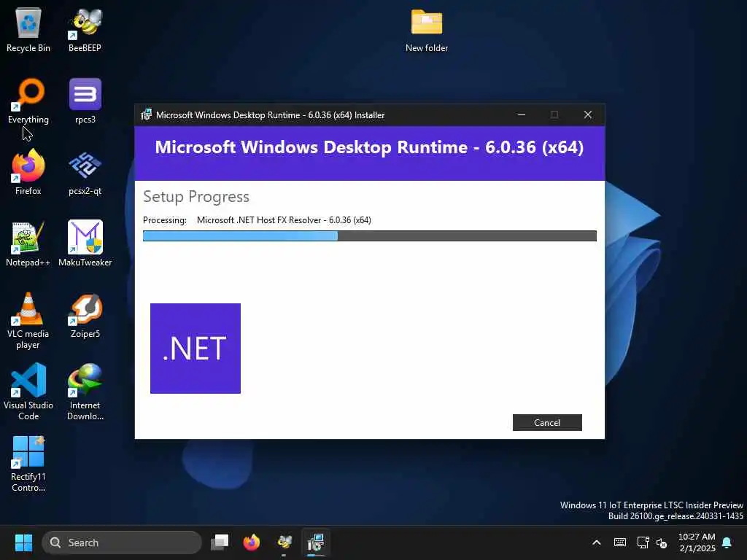
Task: Select the pcsx2-qt desktop icon
Action: click(x=85, y=173)
